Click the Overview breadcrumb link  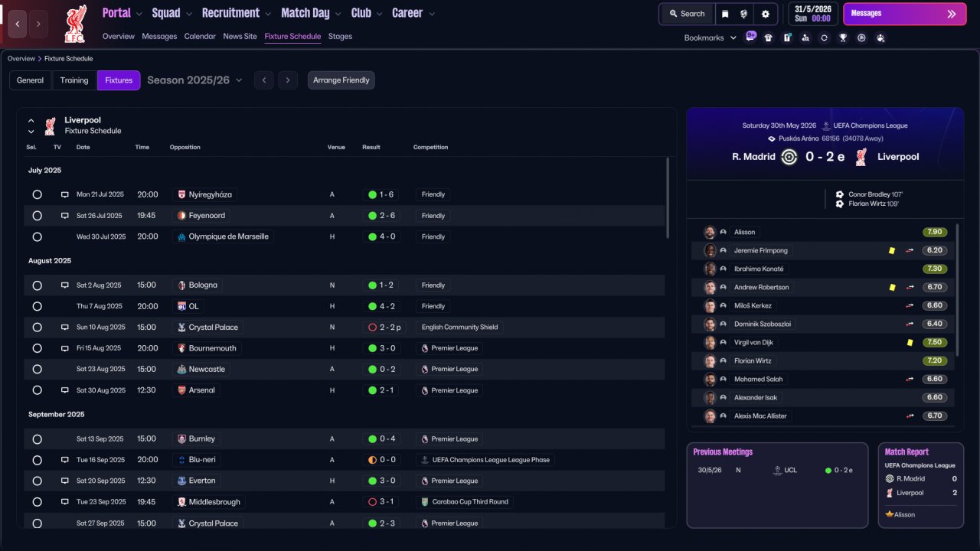(21, 59)
